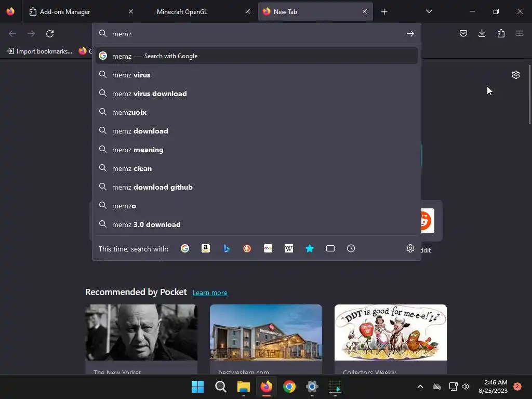
Task: Launch Google Chrome from taskbar
Action: click(x=289, y=387)
